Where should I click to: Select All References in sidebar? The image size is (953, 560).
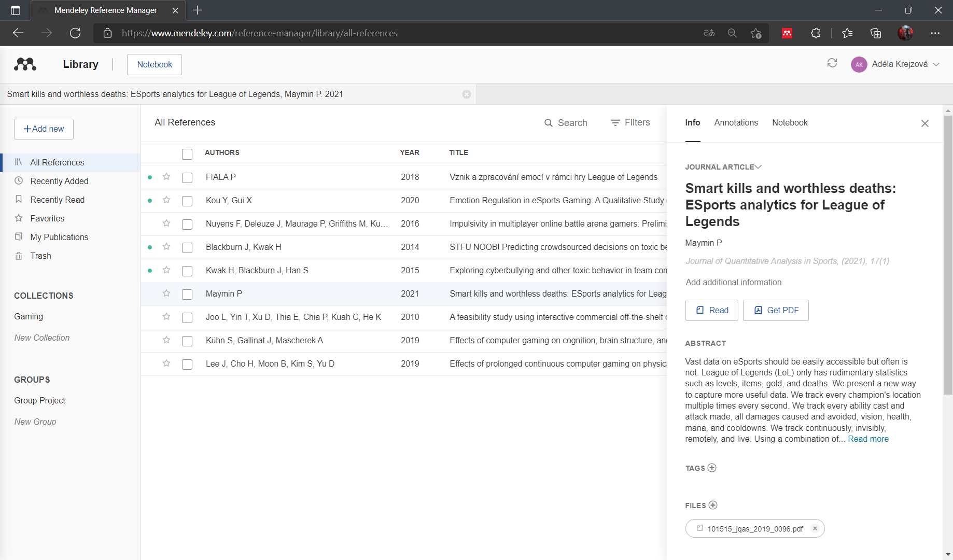pyautogui.click(x=70, y=162)
